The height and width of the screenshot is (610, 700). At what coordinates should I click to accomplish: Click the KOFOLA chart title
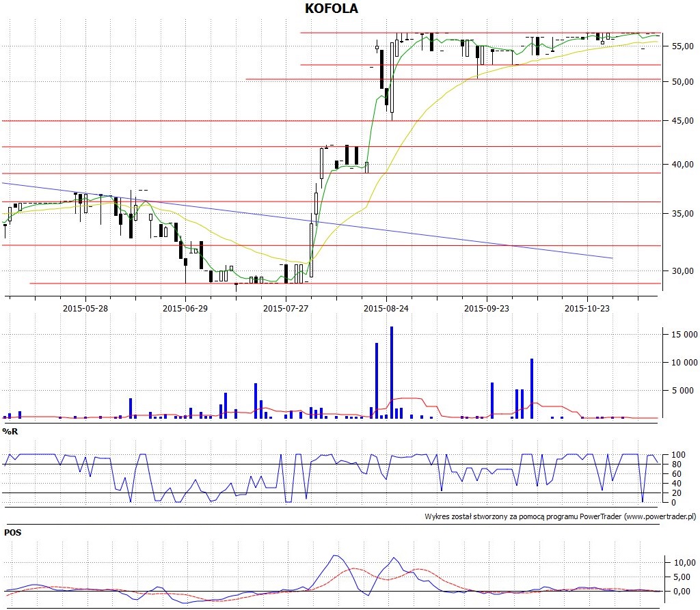332,8
